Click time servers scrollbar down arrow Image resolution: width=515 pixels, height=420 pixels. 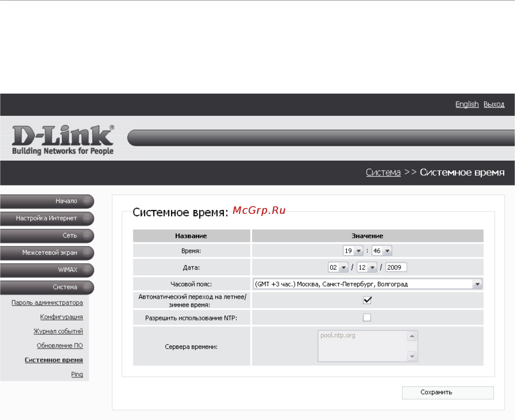coord(412,356)
